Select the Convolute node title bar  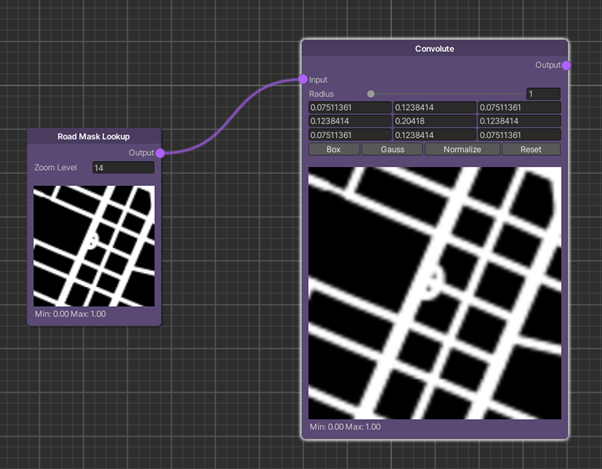[x=434, y=49]
